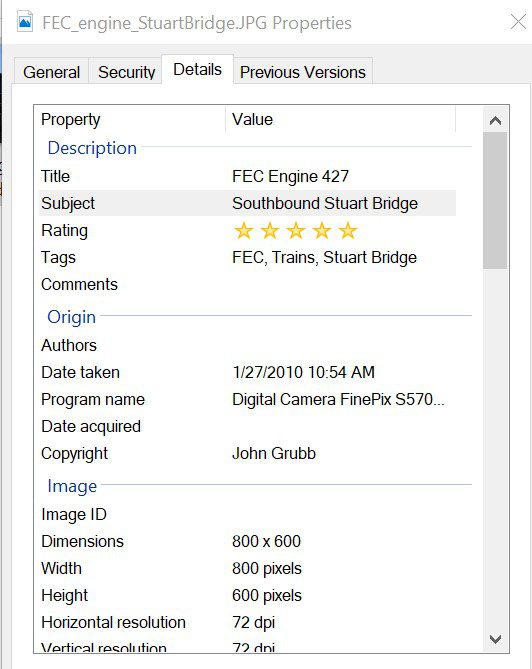Select the Image ID property label
532x669 pixels.
74,515
